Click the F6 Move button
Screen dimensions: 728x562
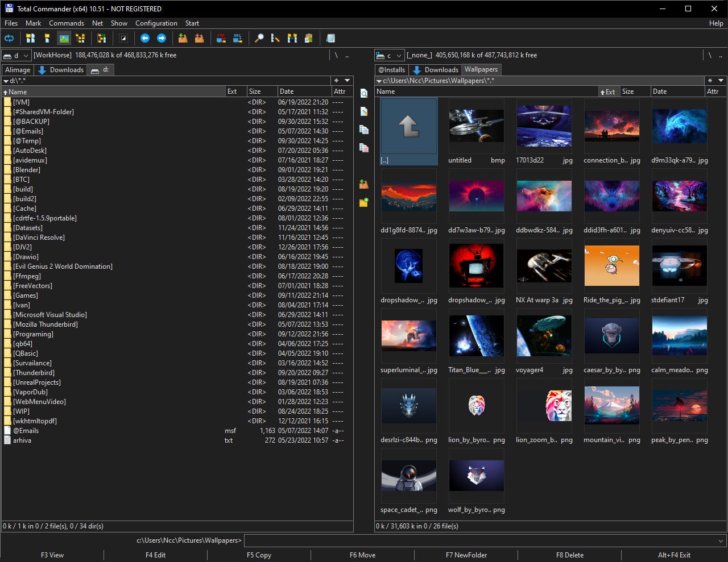(x=362, y=555)
